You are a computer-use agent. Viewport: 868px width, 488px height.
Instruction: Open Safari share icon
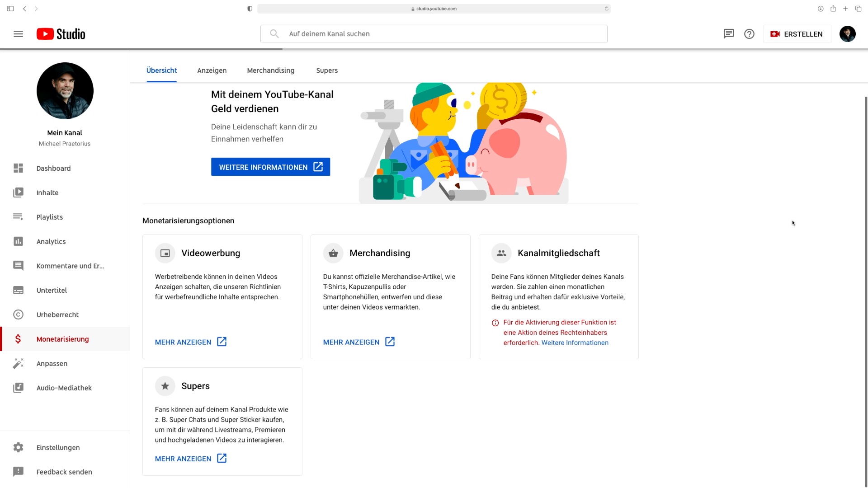(833, 9)
